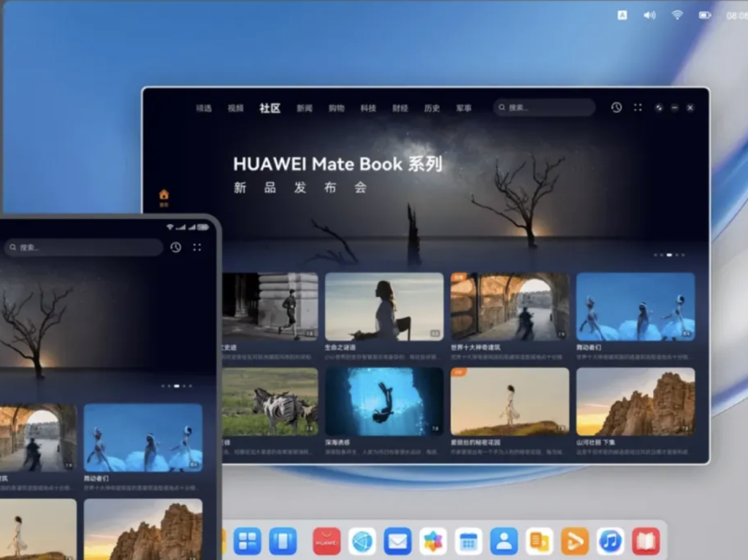Open the seated woman silhouette thumbnail
Screen dimensions: 748x560
point(384,306)
